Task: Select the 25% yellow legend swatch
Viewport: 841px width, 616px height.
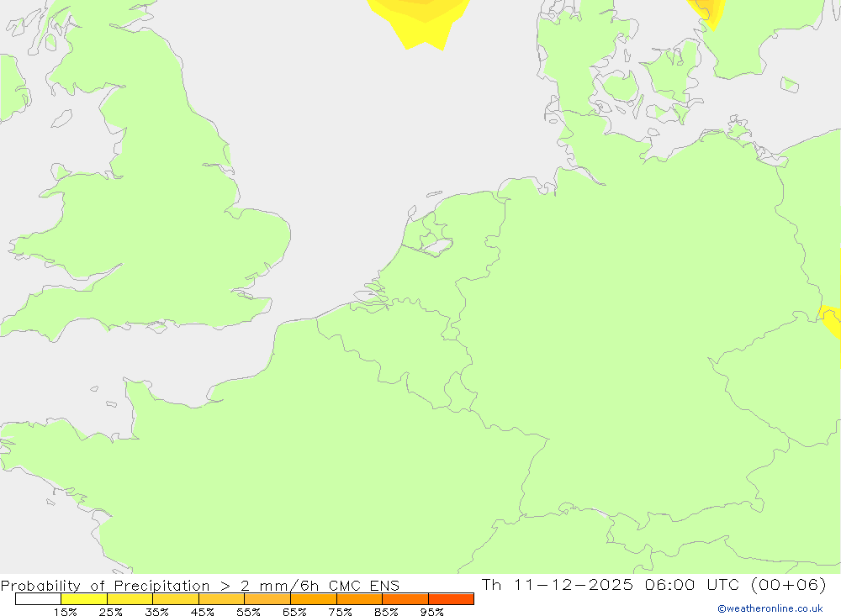Action: click(x=130, y=598)
